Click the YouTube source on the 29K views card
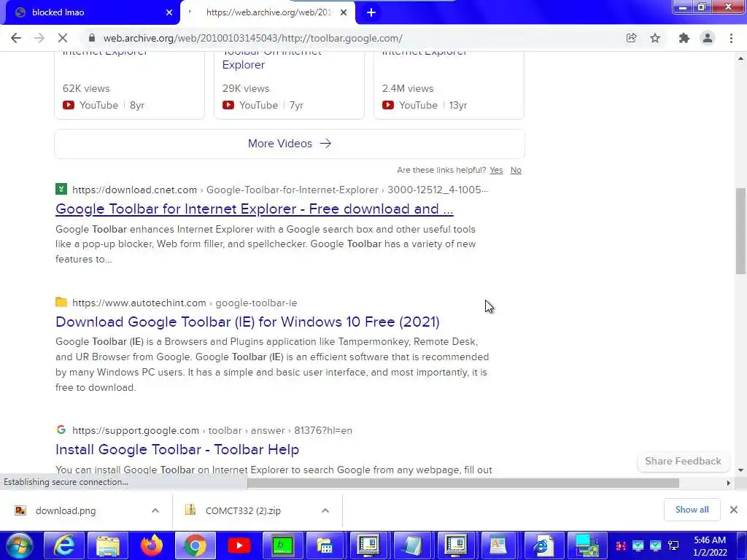The width and height of the screenshot is (747, 560). pos(250,105)
